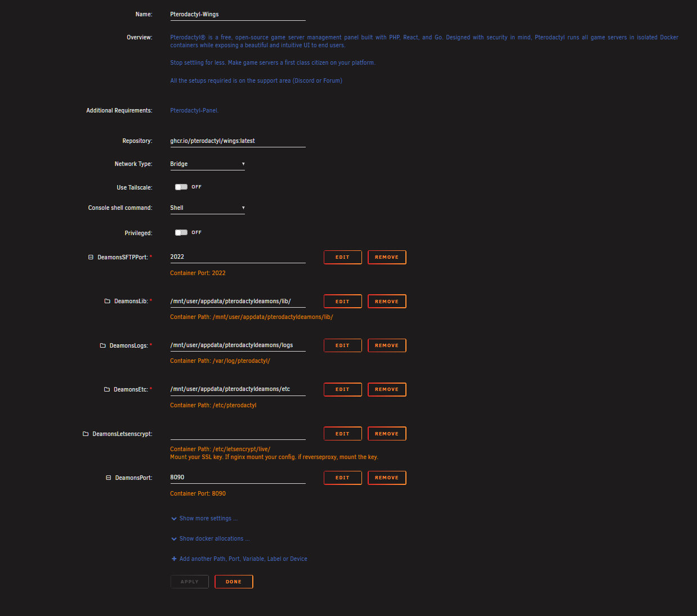This screenshot has height=616, width=697.
Task: Click the port icon beside DeamonsPort
Action: [109, 478]
